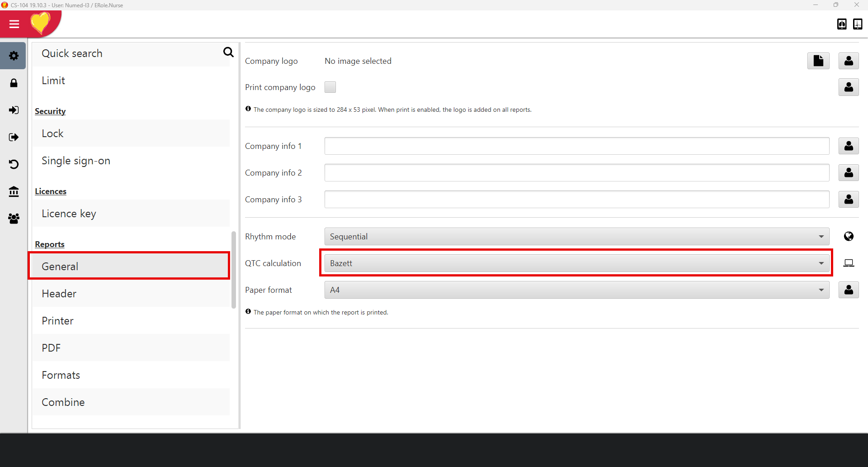This screenshot has width=868, height=467.
Task: Open the hamburger main menu
Action: click(x=14, y=24)
